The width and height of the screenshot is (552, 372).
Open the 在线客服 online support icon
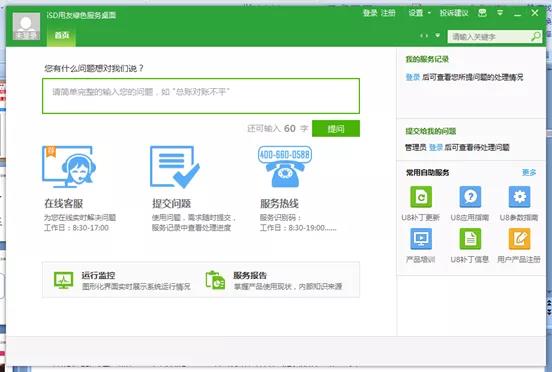pos(69,167)
